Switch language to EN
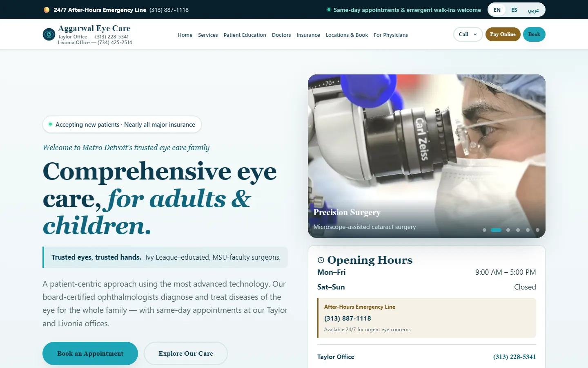 pyautogui.click(x=497, y=10)
